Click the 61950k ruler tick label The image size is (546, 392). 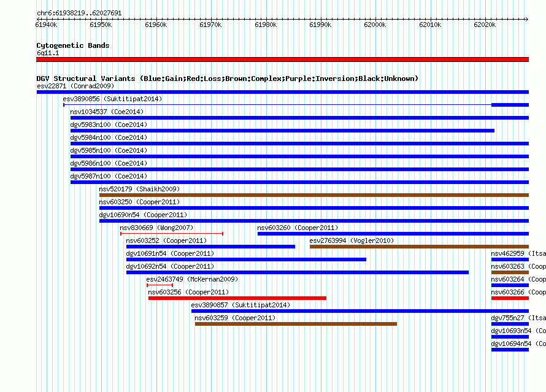pos(101,25)
